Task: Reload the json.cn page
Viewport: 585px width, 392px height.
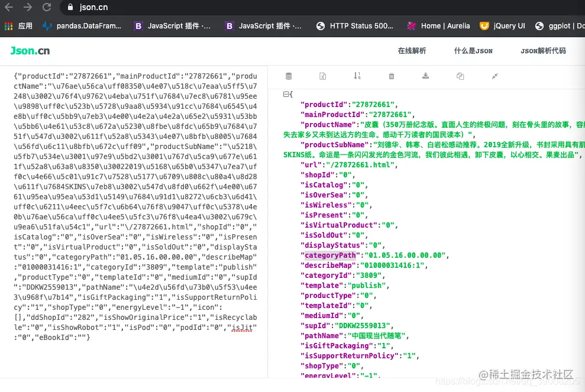Action: click(47, 7)
